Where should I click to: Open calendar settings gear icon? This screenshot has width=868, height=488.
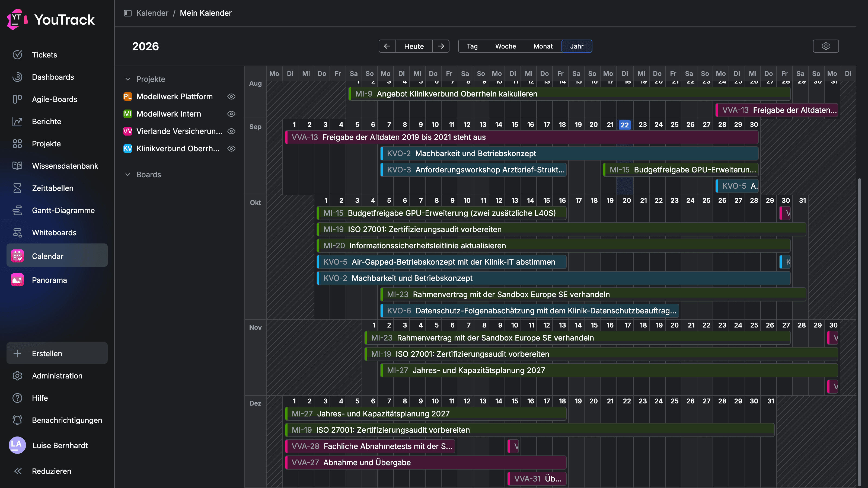pyautogui.click(x=825, y=46)
